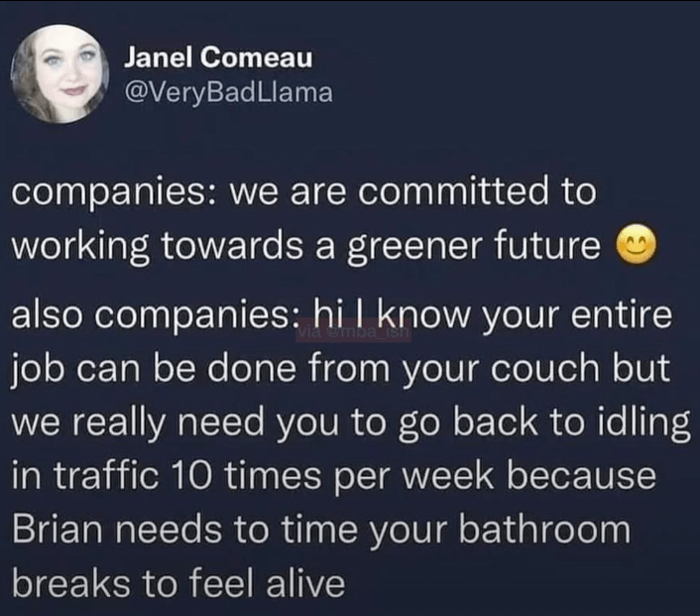Click the faint 'via @mba_ish' watermark
Screen dimensions: 700x616
pos(354,332)
